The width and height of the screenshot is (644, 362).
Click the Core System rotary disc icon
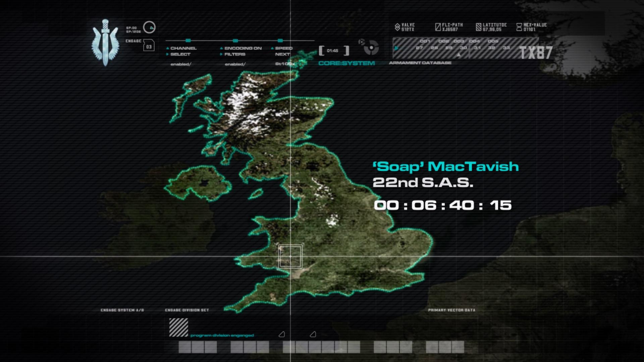pos(371,47)
